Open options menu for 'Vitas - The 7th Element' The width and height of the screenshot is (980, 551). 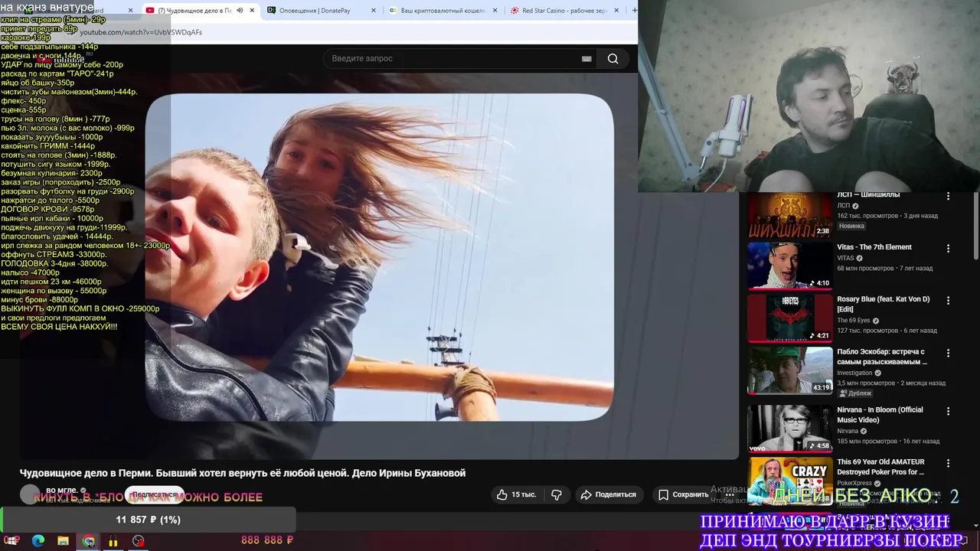click(x=948, y=249)
